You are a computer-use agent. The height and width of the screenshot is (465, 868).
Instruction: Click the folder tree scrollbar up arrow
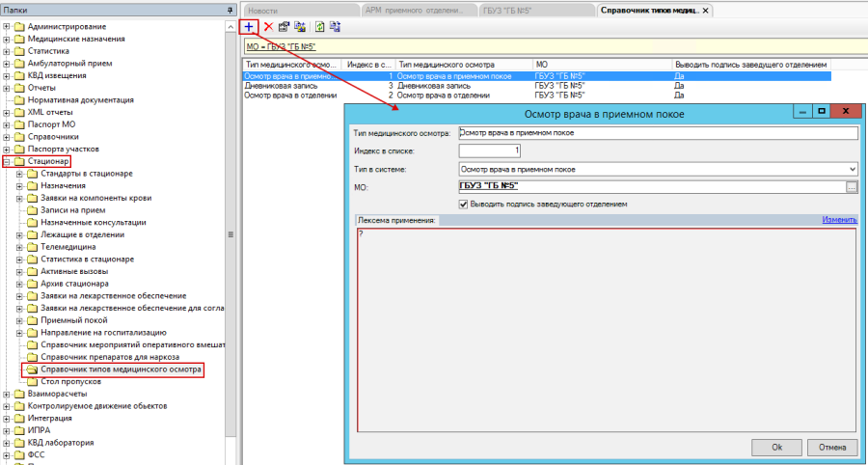(231, 27)
